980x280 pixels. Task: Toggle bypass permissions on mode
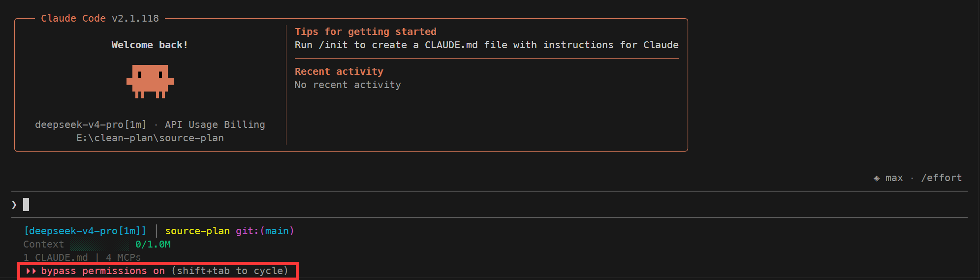[158, 271]
